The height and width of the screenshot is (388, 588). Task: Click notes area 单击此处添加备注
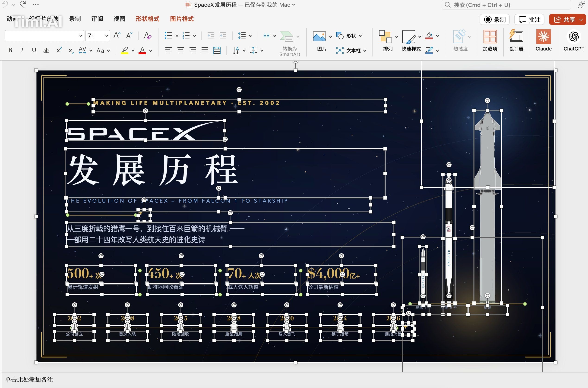pos(29,380)
